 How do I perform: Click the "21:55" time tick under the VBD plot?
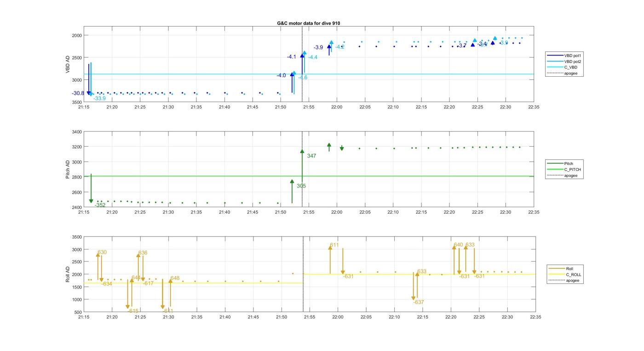point(308,107)
